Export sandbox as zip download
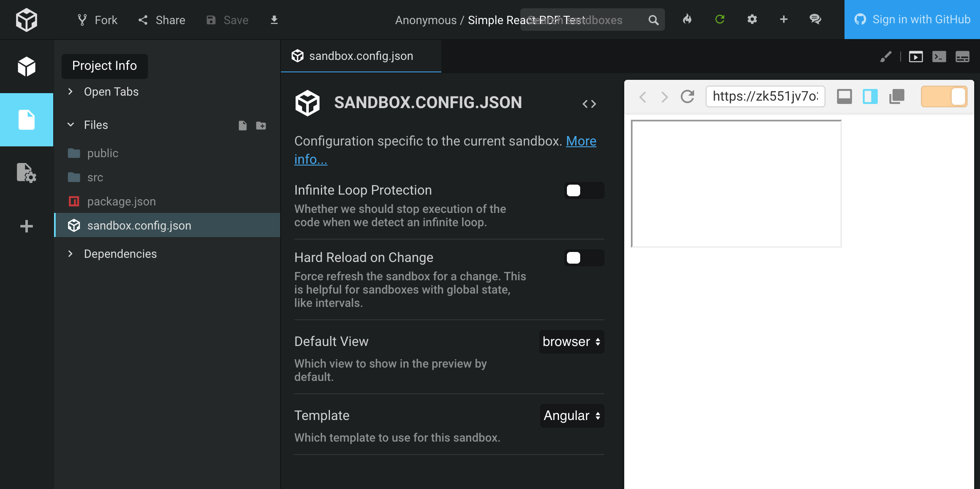Viewport: 980px width, 489px height. coord(274,20)
